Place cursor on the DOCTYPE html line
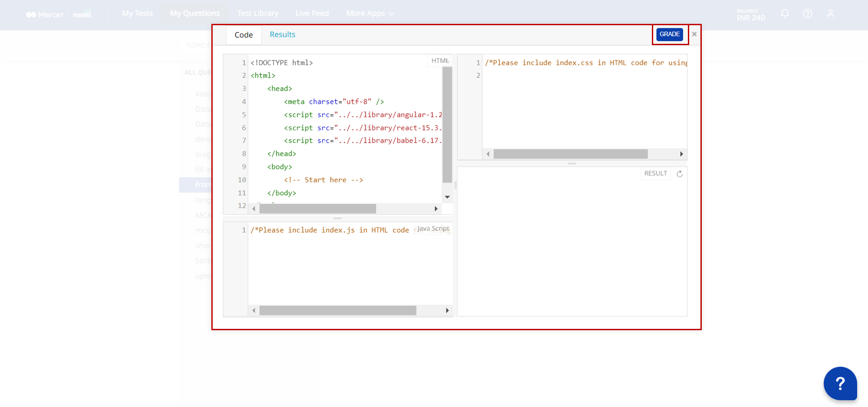868x407 pixels. pyautogui.click(x=282, y=63)
